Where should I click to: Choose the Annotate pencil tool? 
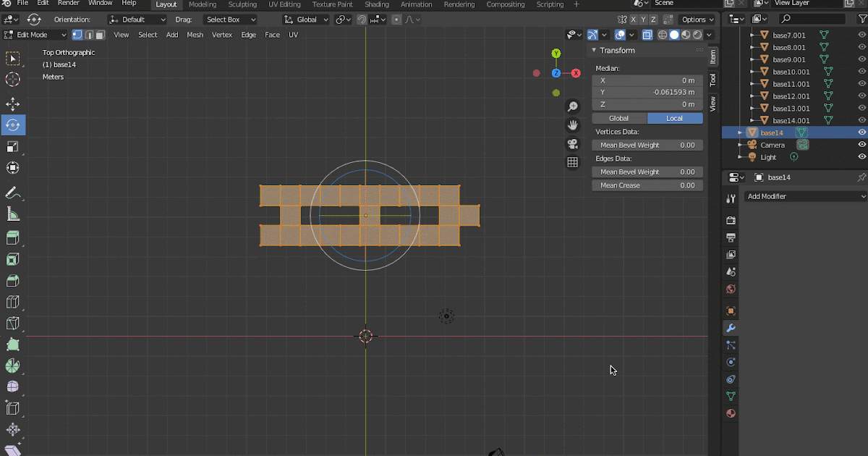[12, 193]
